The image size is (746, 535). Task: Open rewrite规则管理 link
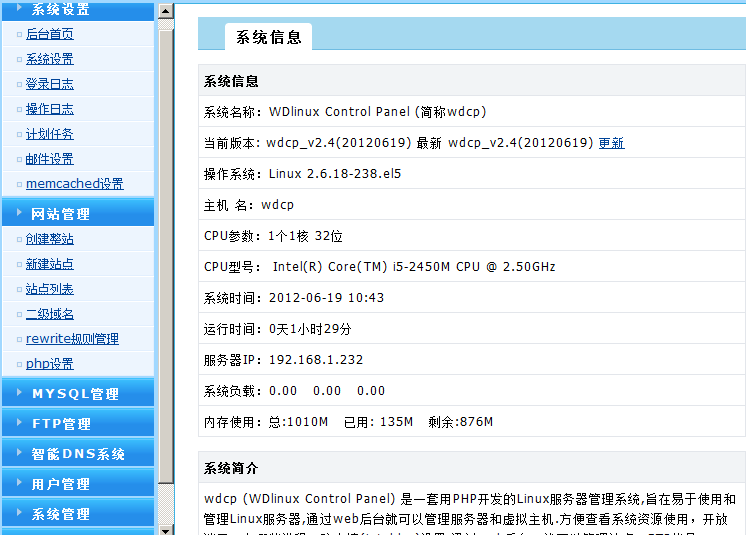(x=72, y=339)
